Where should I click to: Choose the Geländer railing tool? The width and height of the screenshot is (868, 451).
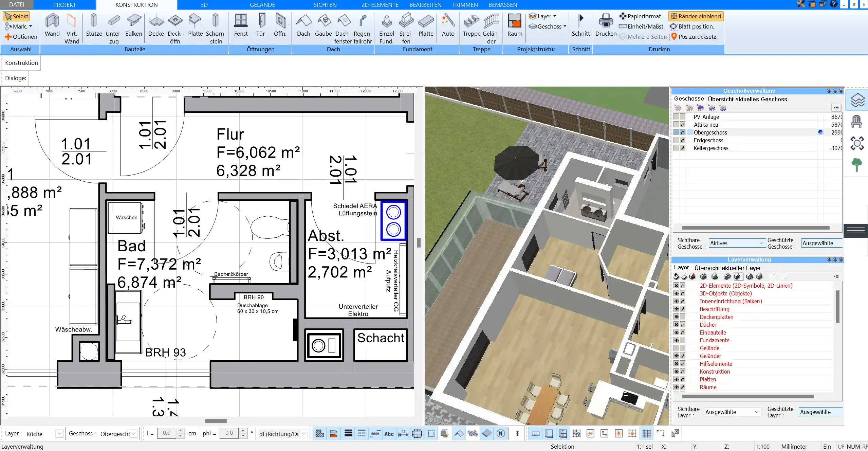[x=491, y=29]
